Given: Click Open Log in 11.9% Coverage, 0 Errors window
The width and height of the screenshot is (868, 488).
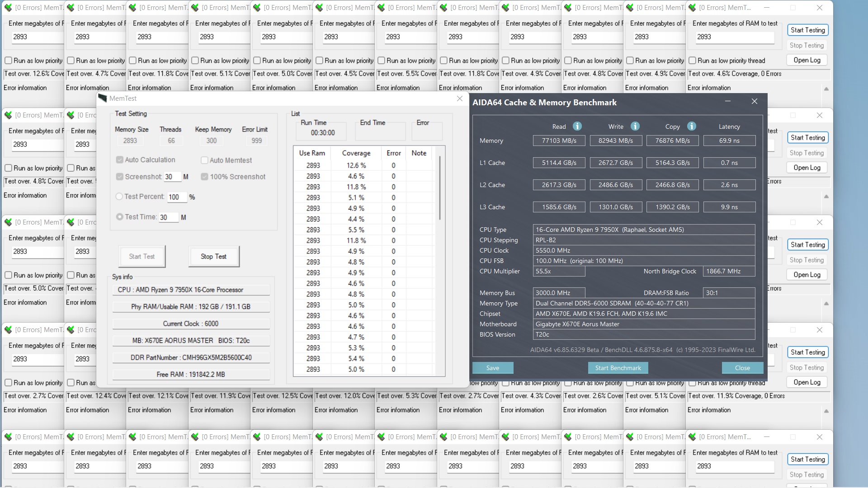Looking at the screenshot, I should (807, 382).
